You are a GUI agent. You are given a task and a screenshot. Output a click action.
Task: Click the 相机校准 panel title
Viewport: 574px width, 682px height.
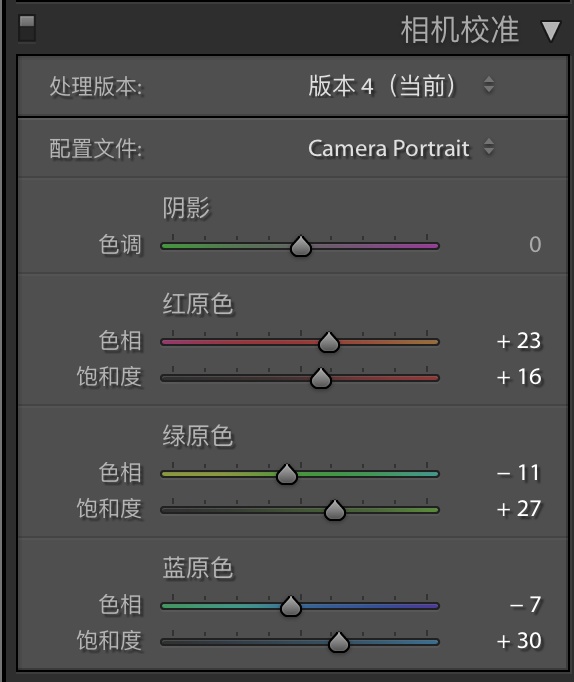(460, 30)
